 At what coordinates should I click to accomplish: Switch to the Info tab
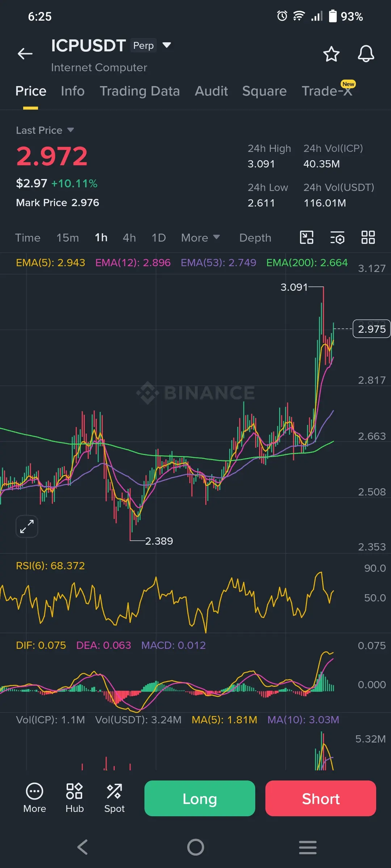click(73, 91)
